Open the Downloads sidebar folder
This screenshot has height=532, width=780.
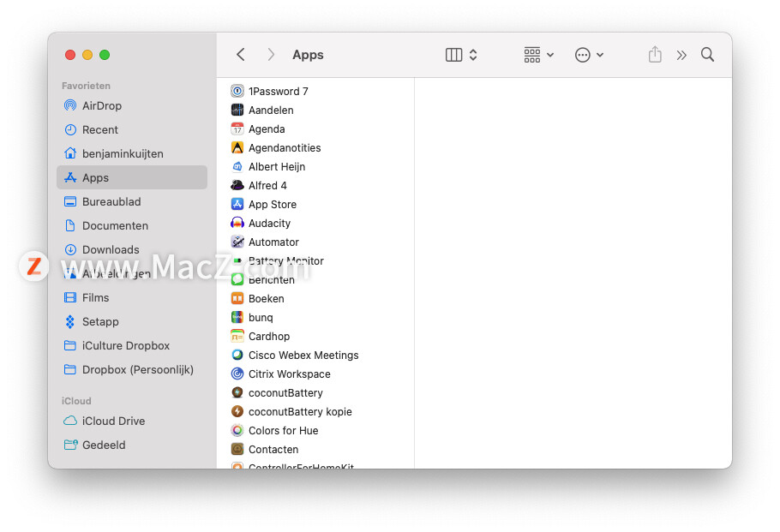[132, 249]
